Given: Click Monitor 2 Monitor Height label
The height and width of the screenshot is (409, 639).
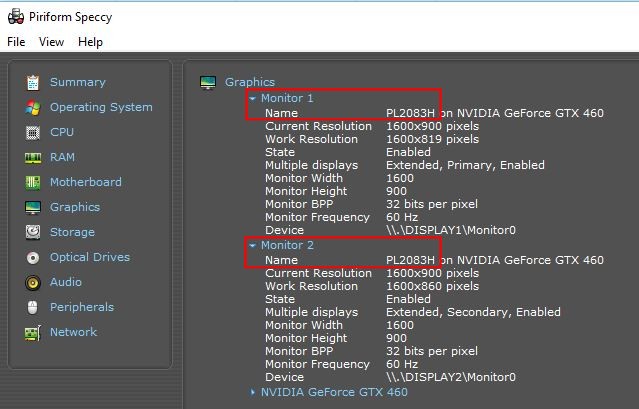Looking at the screenshot, I should 306,338.
